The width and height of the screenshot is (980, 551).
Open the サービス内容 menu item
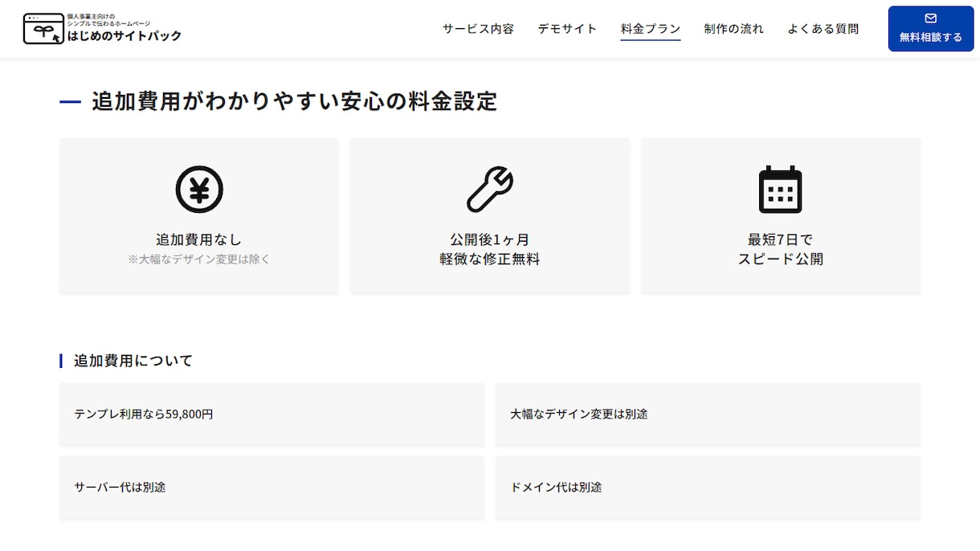478,29
